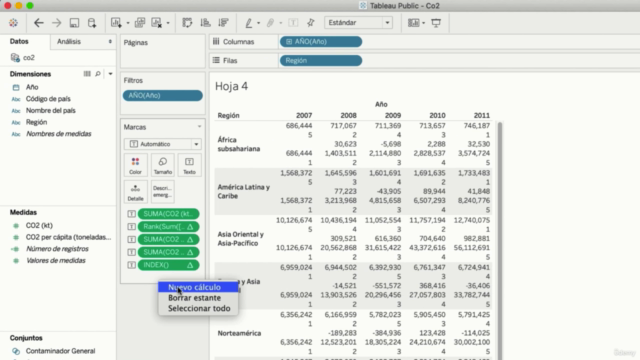
Task: Click the Color marks card button
Action: [136, 165]
